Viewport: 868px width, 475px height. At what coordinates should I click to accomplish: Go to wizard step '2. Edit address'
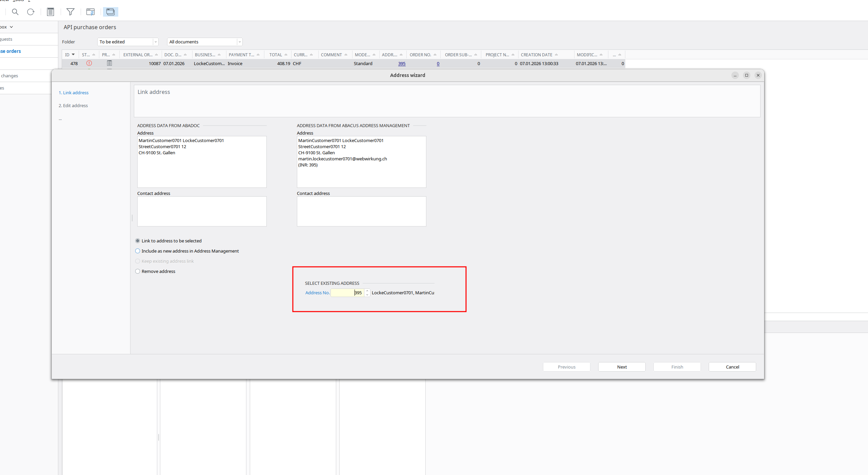tap(75, 105)
